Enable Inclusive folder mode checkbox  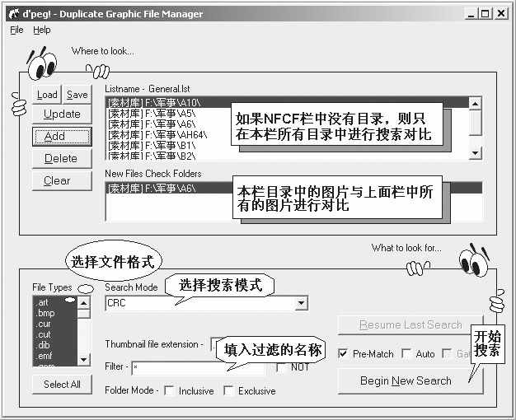pyautogui.click(x=169, y=390)
